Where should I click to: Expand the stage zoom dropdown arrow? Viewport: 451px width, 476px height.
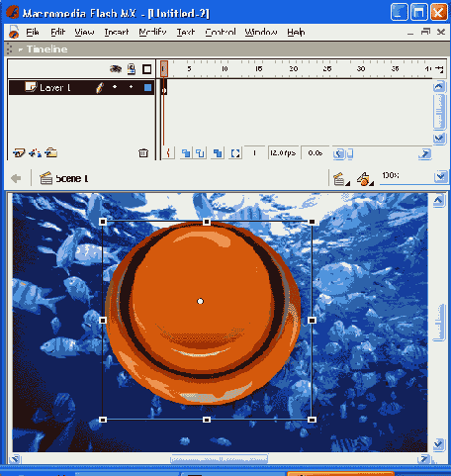point(441,177)
